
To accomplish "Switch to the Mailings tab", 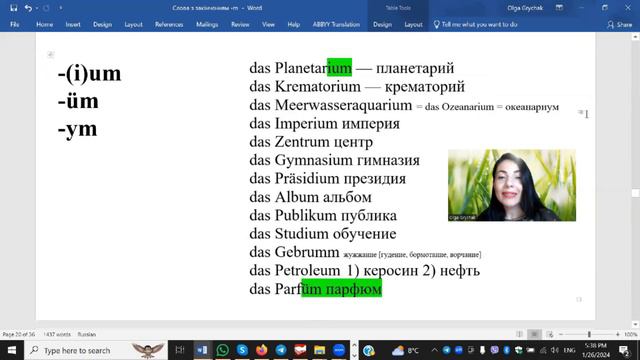I will pyautogui.click(x=207, y=24).
